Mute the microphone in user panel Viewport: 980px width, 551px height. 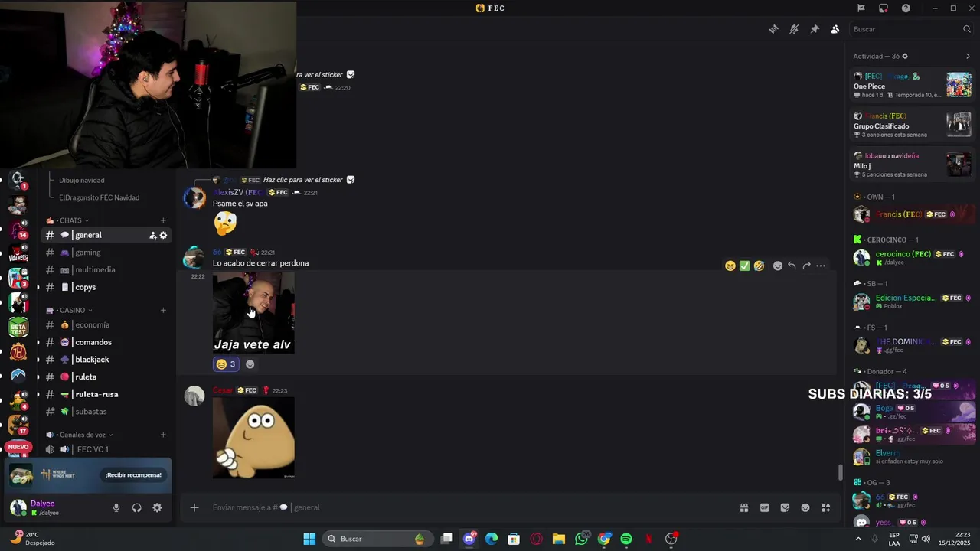tap(116, 507)
